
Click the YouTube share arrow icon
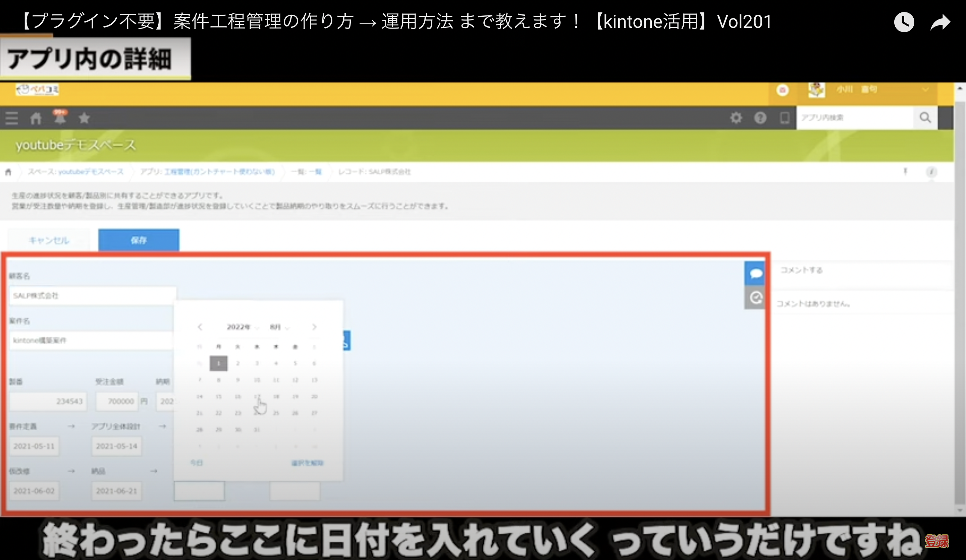click(940, 22)
